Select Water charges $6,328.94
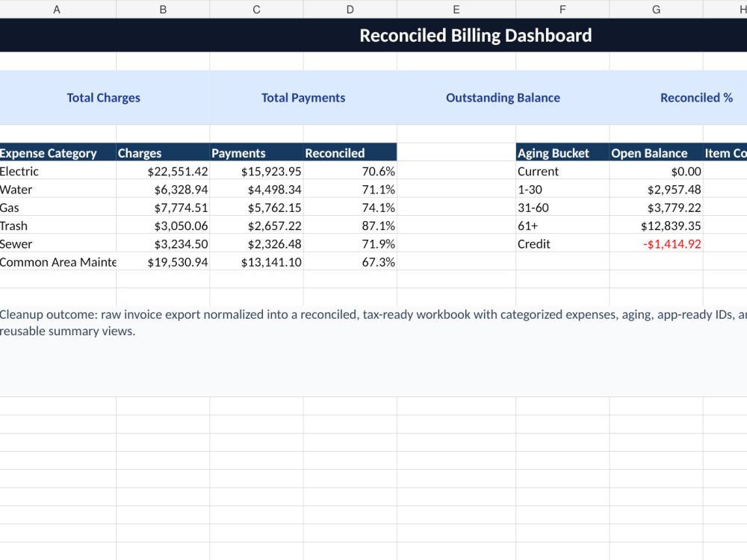The width and height of the screenshot is (747, 560). point(163,189)
